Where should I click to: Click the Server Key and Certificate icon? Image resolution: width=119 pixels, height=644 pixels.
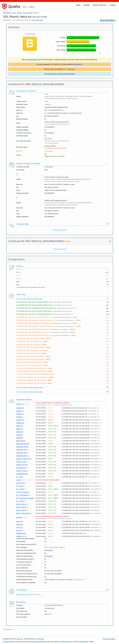[11, 92]
